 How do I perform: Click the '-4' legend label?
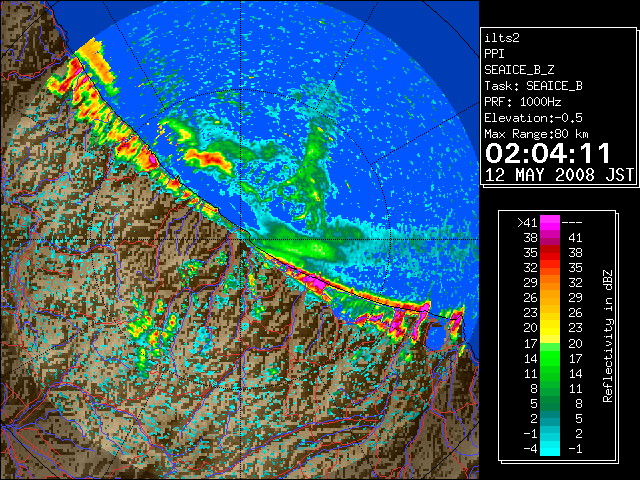(530, 449)
